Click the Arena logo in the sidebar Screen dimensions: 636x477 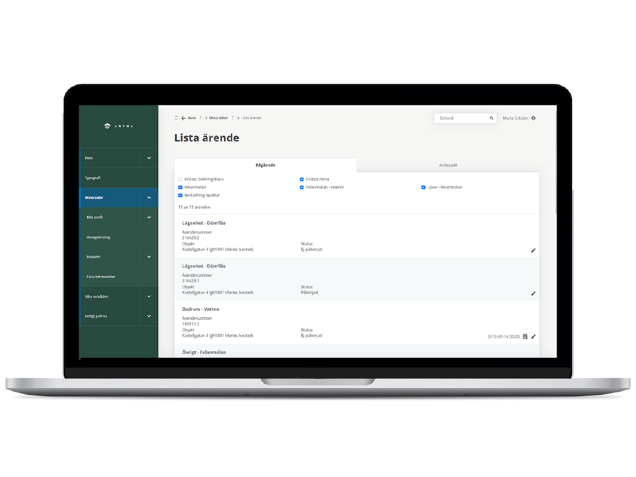[118, 126]
